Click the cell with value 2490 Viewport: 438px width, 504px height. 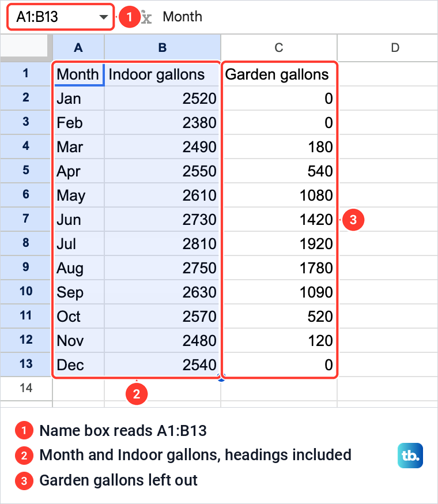coord(163,146)
